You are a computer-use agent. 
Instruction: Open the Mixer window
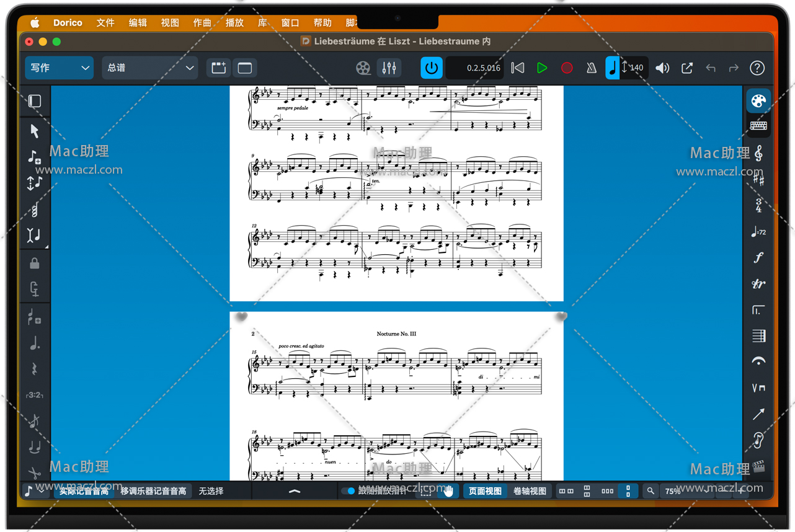pyautogui.click(x=389, y=68)
